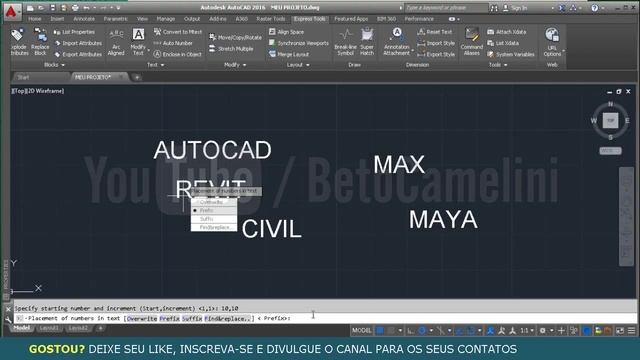Expand the Tools panel
The height and width of the screenshot is (360, 640).
pyautogui.click(x=498, y=65)
